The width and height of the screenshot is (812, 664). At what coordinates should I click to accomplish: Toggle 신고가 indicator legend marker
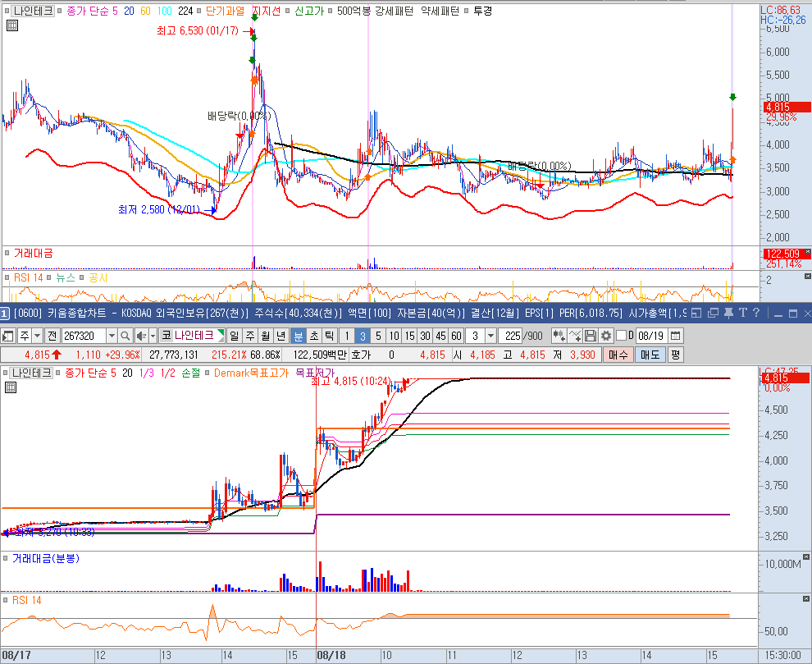point(287,11)
